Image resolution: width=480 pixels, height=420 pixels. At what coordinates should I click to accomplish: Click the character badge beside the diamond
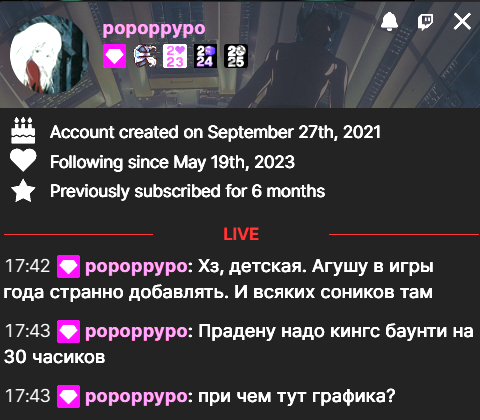coord(145,56)
